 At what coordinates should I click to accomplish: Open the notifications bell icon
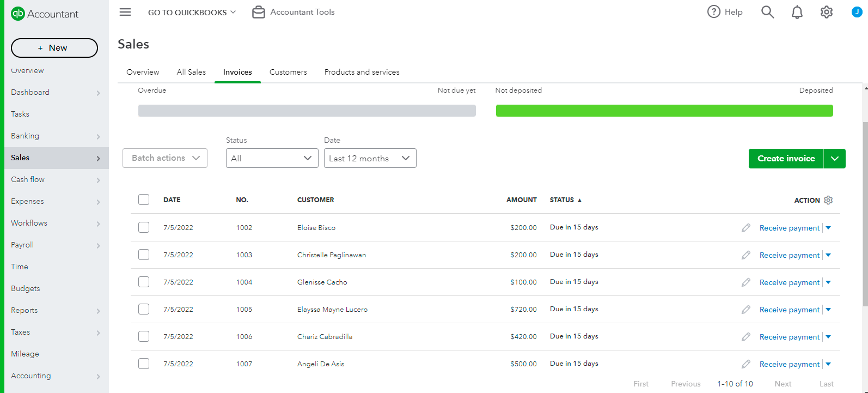(x=797, y=12)
